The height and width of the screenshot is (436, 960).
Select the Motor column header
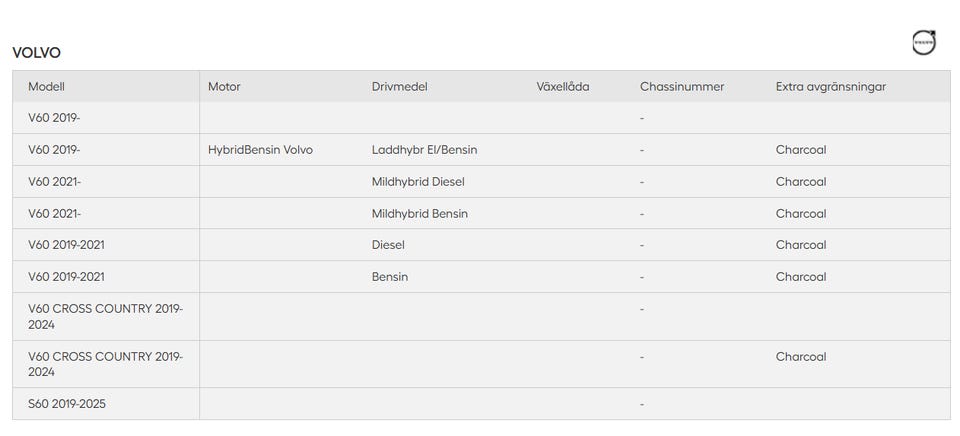pos(224,86)
